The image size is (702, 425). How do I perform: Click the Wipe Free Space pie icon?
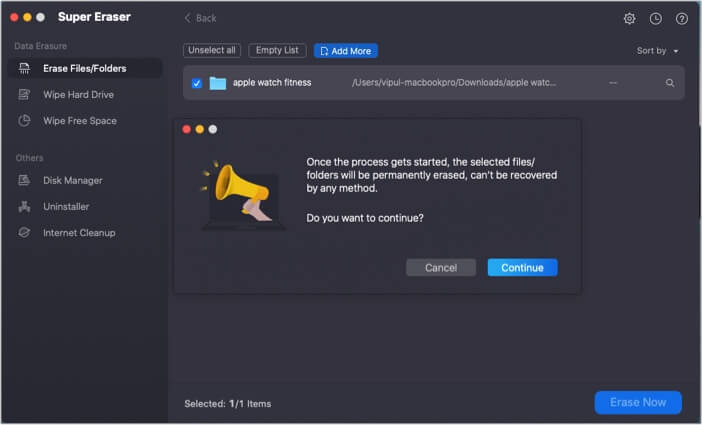coord(24,120)
